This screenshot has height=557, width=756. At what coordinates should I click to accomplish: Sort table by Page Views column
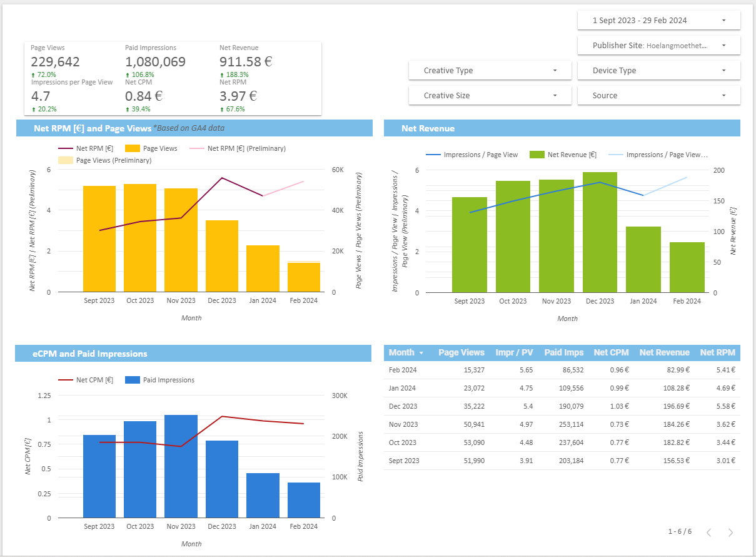[x=461, y=352]
